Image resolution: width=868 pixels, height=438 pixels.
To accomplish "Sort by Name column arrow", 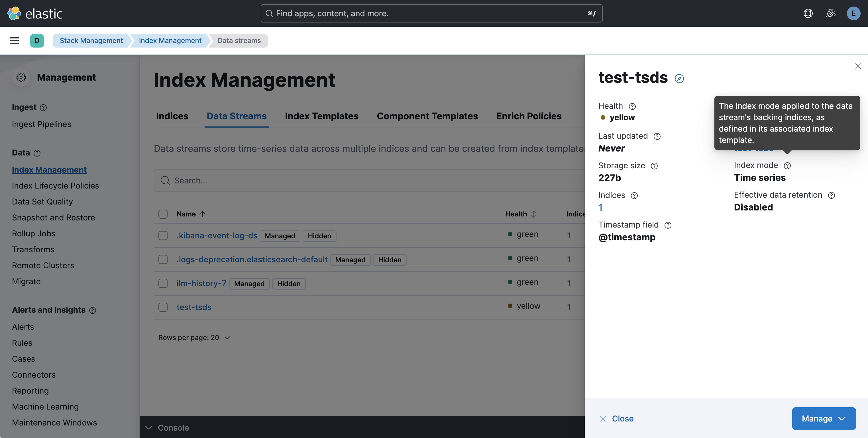I will (x=202, y=214).
